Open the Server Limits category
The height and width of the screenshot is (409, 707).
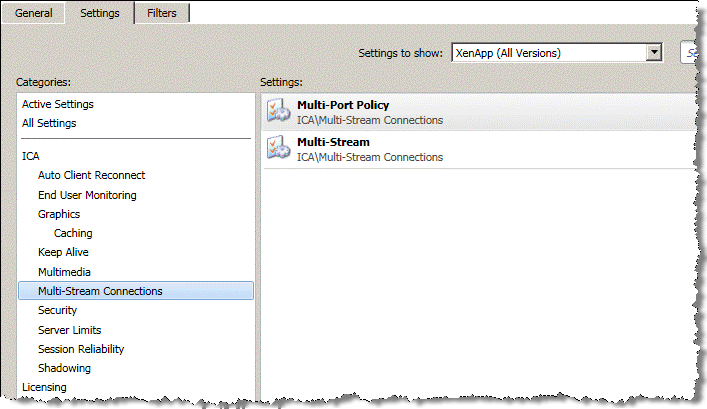point(69,330)
